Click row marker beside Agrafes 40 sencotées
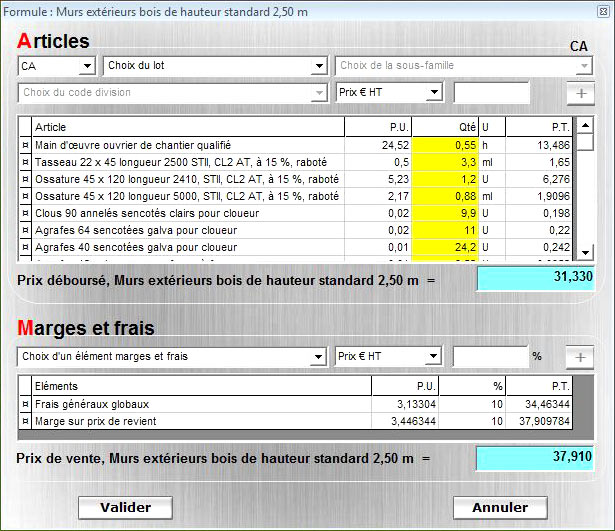 coord(25,247)
